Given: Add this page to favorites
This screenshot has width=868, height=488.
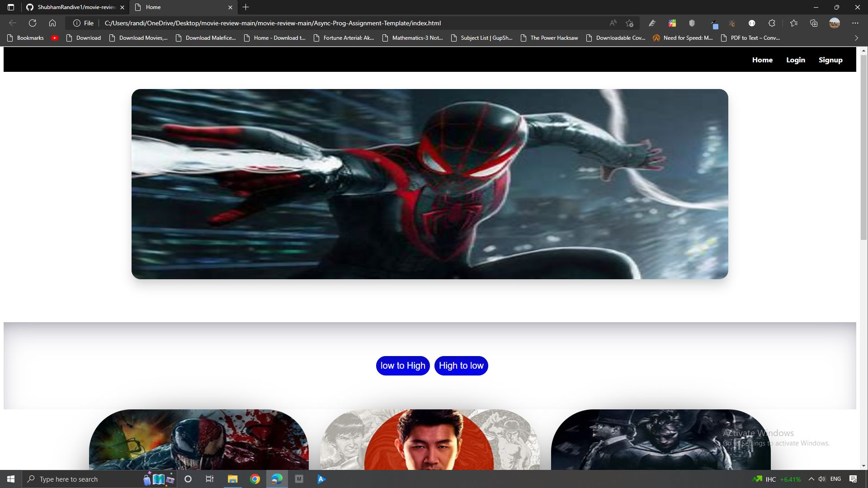Looking at the screenshot, I should pos(629,23).
